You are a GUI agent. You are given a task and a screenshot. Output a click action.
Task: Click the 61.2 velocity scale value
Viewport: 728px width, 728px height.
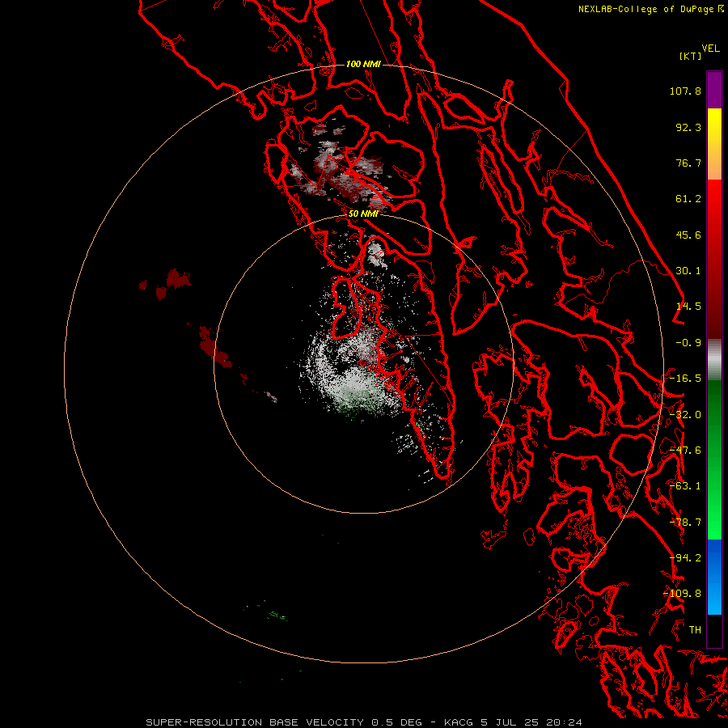(x=688, y=199)
